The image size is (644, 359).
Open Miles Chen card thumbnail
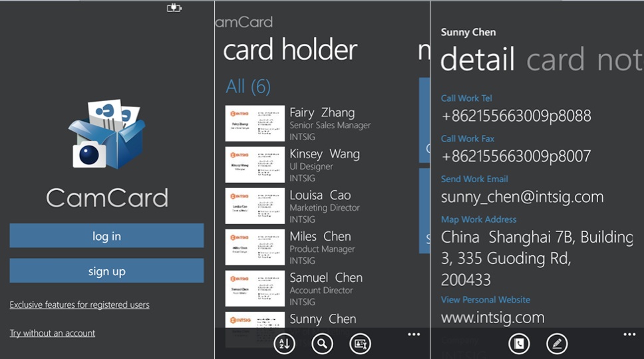pyautogui.click(x=255, y=247)
